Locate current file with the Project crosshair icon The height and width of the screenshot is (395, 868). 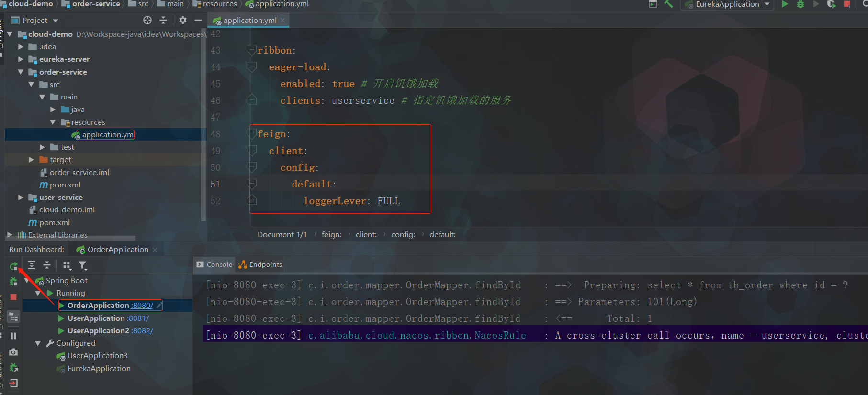(147, 20)
